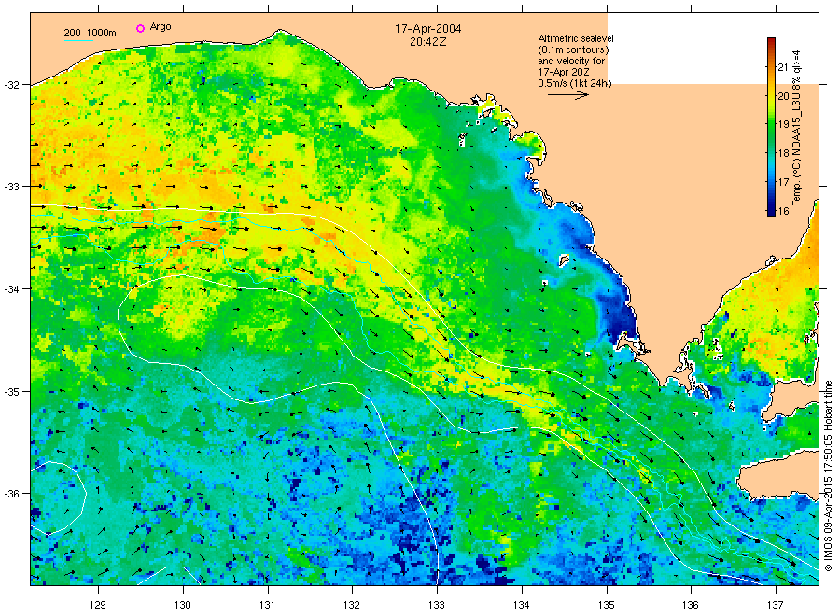The image size is (840, 616).
Task: Click the red top of temperature colorbar
Action: point(771,43)
